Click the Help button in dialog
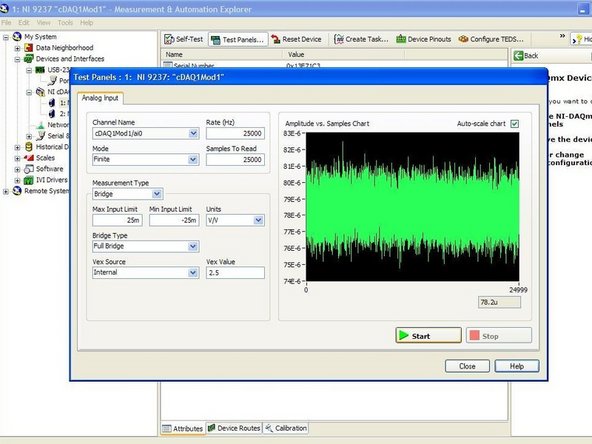Image resolution: width=592 pixels, height=444 pixels. [x=517, y=366]
